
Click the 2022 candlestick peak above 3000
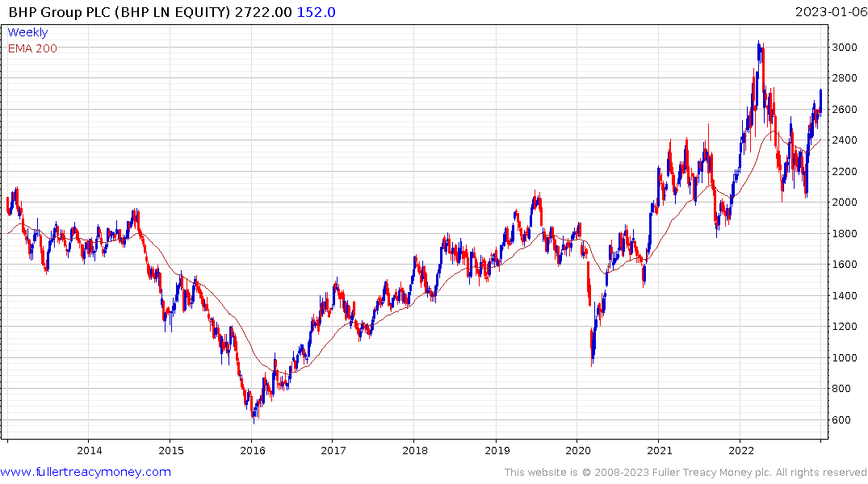[758, 48]
